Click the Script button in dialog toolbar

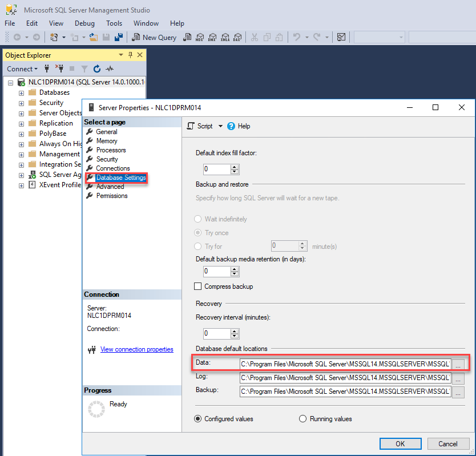200,126
